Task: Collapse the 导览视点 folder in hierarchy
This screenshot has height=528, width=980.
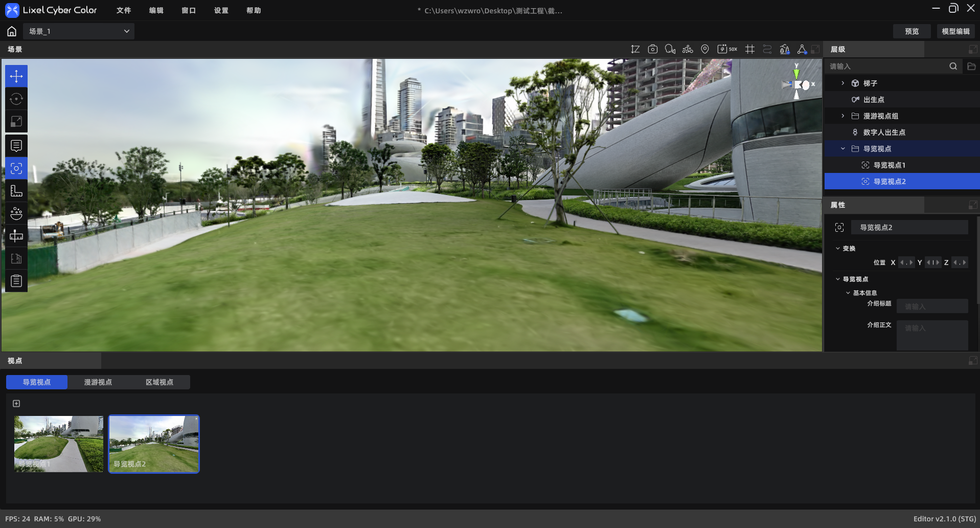Action: (843, 149)
